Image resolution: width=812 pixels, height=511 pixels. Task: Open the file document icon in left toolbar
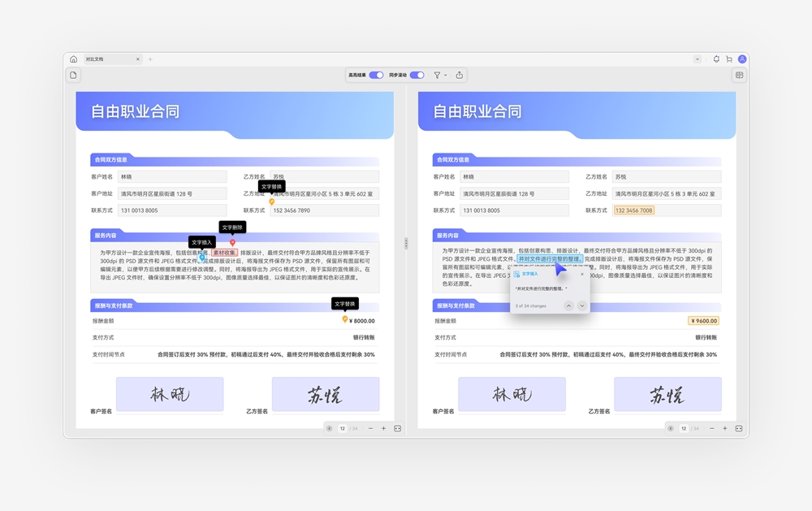[x=74, y=75]
